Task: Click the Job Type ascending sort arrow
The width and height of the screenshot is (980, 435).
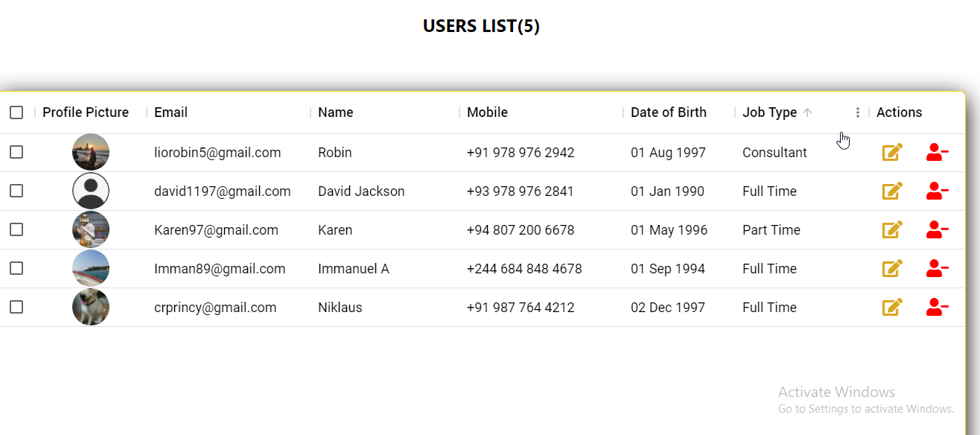Action: click(807, 112)
